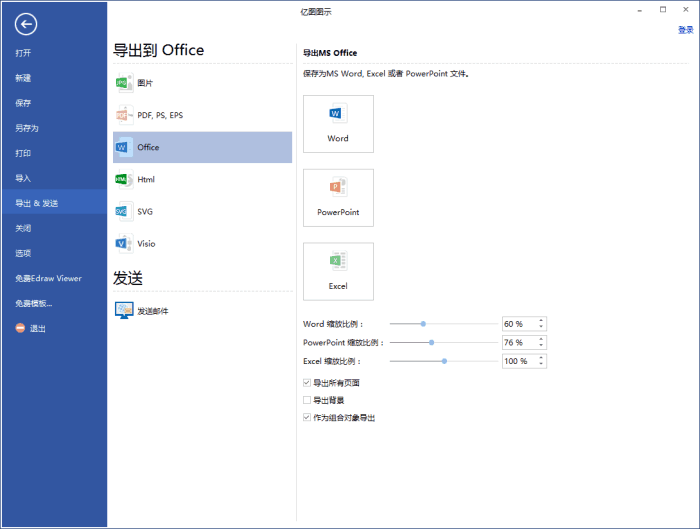Image resolution: width=700 pixels, height=529 pixels.
Task: Toggle 作为组合对象导出 checkbox
Action: tap(307, 417)
